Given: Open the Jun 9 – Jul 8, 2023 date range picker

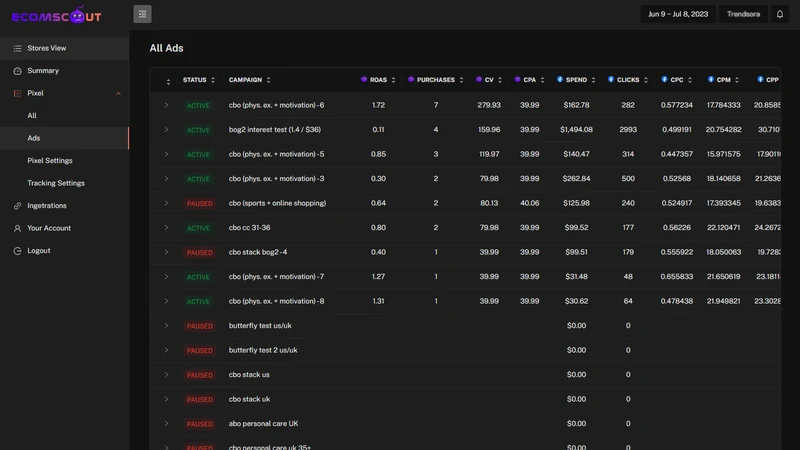Looking at the screenshot, I should click(x=678, y=14).
